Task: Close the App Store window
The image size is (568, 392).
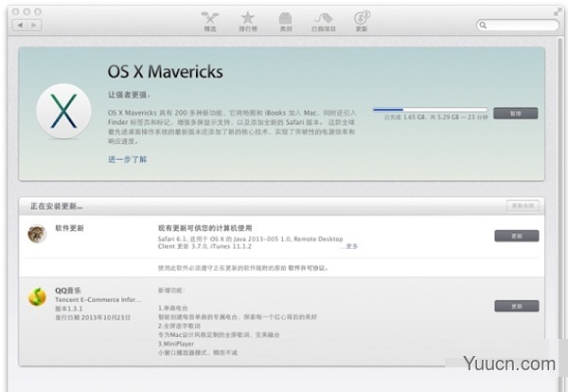Action: coord(15,11)
